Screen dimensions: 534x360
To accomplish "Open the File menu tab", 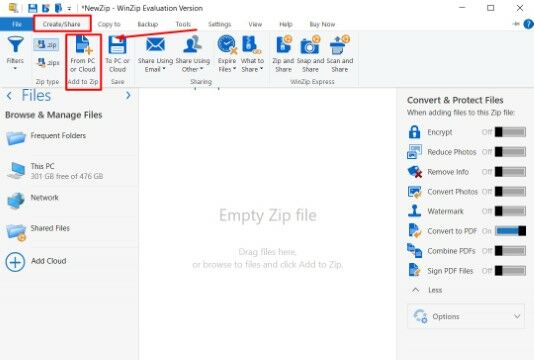I will pos(17,24).
